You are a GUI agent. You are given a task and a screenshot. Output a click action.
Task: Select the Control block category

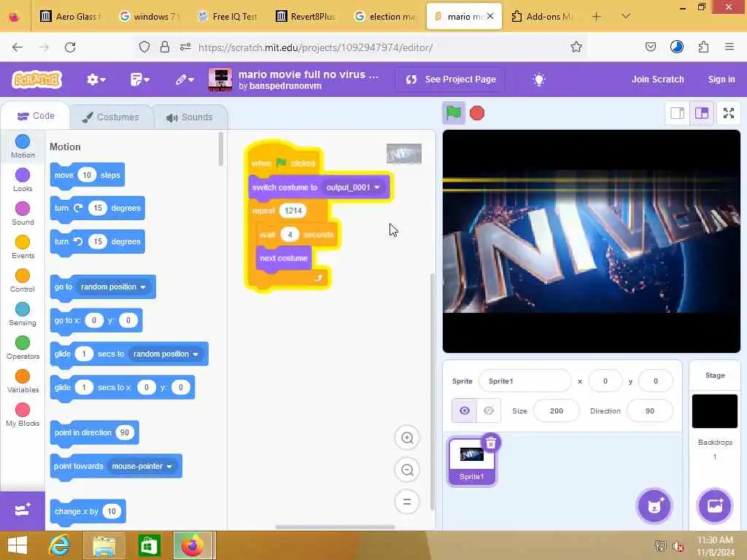(23, 281)
